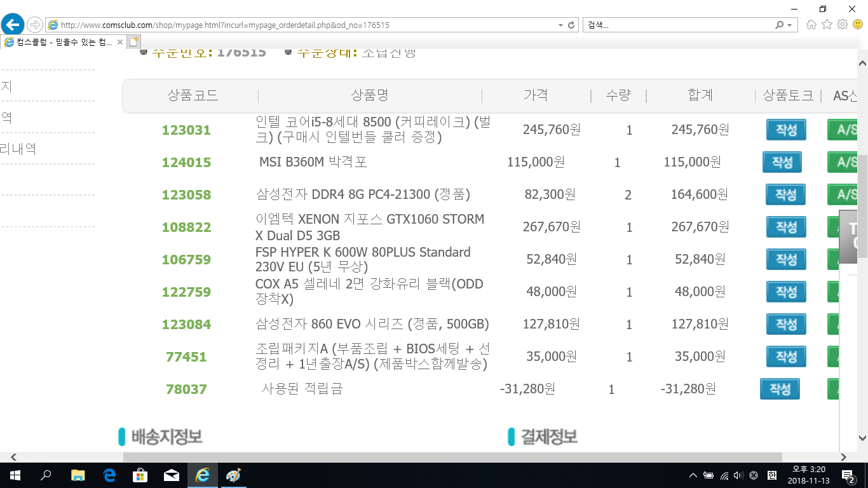Click 작성 button for 조립패키지A
This screenshot has height=488, width=868.
(786, 356)
